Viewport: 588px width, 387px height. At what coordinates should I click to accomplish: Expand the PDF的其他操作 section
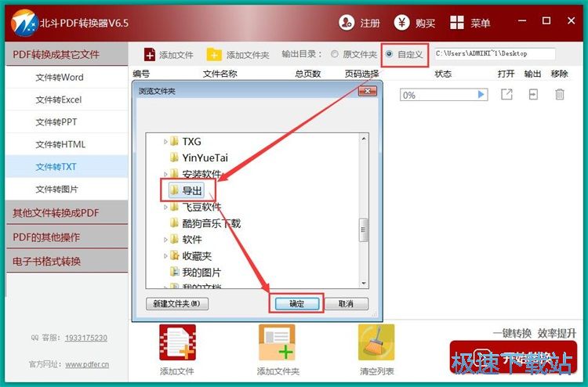[67, 237]
